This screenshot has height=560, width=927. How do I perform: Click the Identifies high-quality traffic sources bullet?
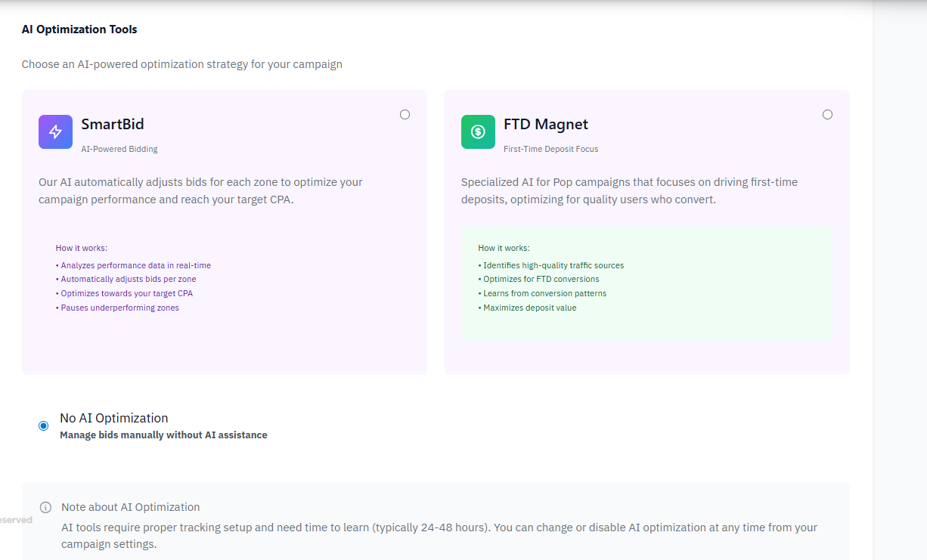551,265
